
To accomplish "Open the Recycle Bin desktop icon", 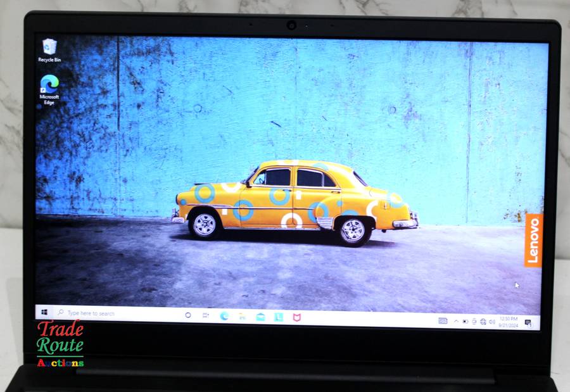I will (x=49, y=47).
